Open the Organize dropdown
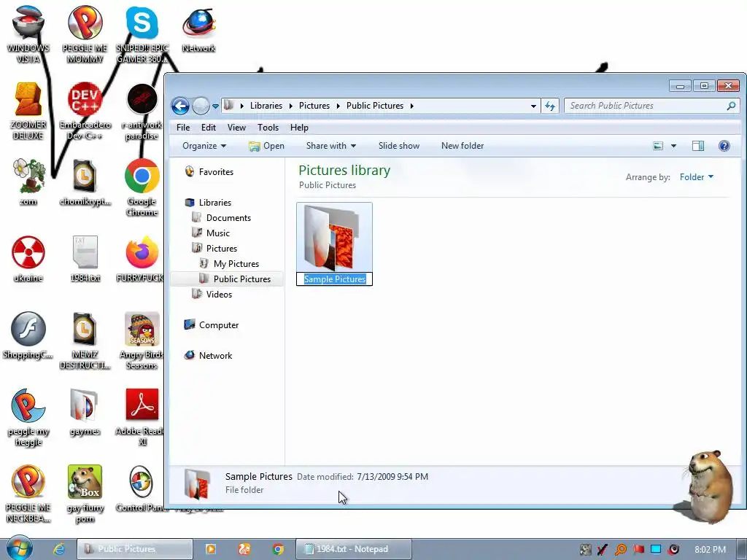Screen dimensions: 747x560 pyautogui.click(x=204, y=146)
